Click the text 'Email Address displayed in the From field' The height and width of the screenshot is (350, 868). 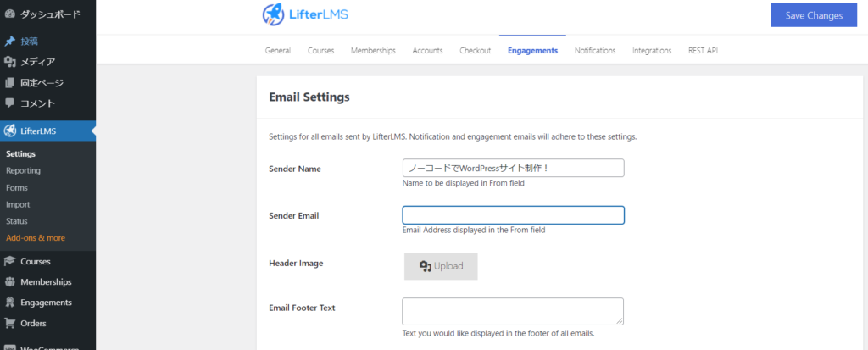(x=474, y=230)
